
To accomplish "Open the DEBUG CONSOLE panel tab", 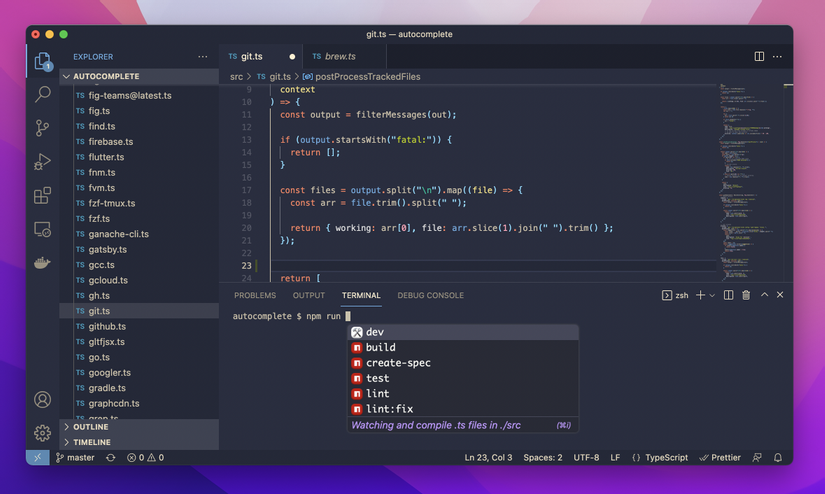I will coord(430,296).
